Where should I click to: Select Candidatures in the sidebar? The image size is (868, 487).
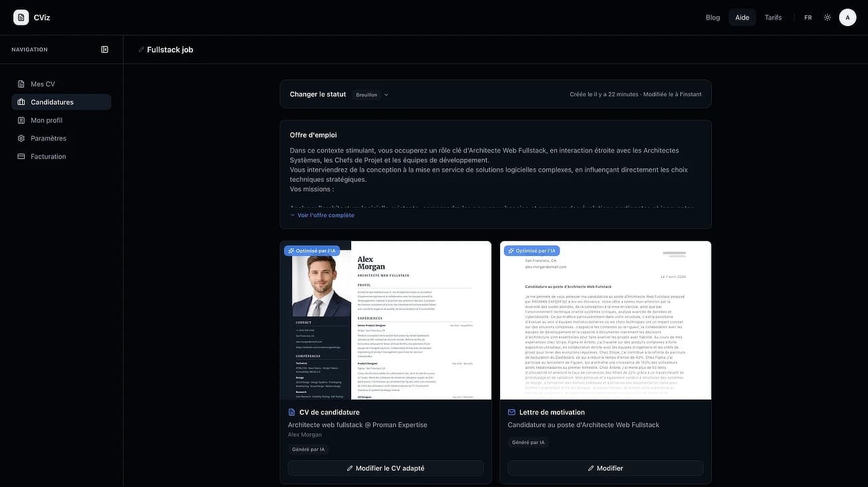(61, 102)
